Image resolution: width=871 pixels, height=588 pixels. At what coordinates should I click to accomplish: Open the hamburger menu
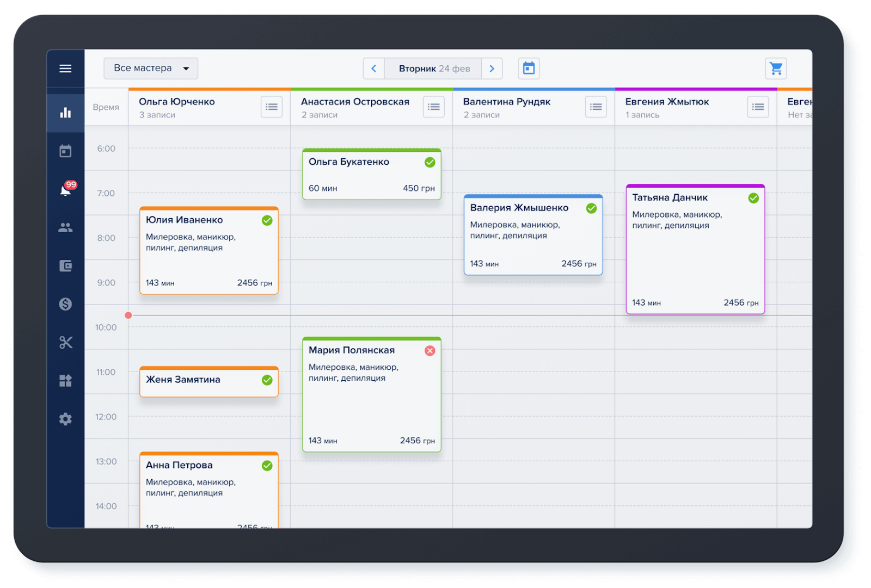click(x=65, y=69)
